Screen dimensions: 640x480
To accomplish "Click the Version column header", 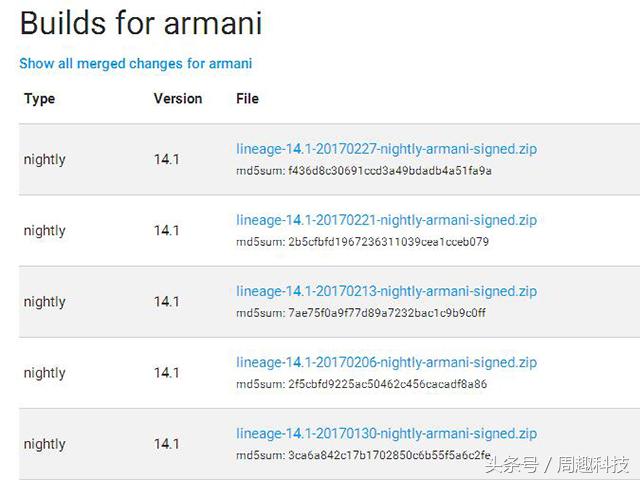I will [x=178, y=99].
